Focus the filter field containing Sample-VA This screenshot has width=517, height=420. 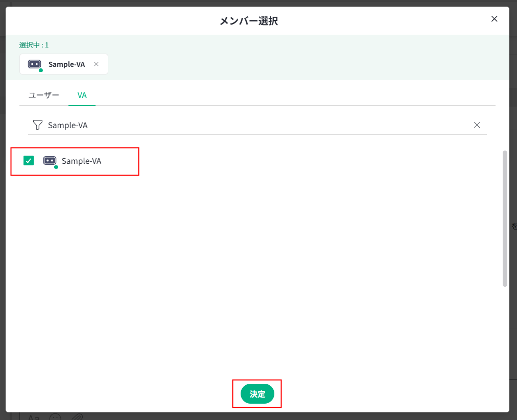click(x=255, y=125)
